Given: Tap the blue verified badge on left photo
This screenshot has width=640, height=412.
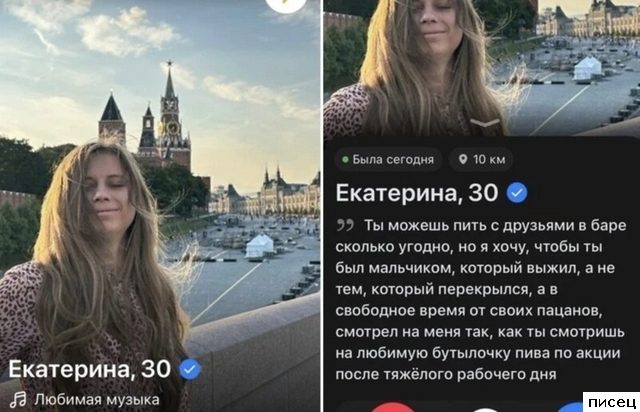Looking at the screenshot, I should [x=190, y=369].
